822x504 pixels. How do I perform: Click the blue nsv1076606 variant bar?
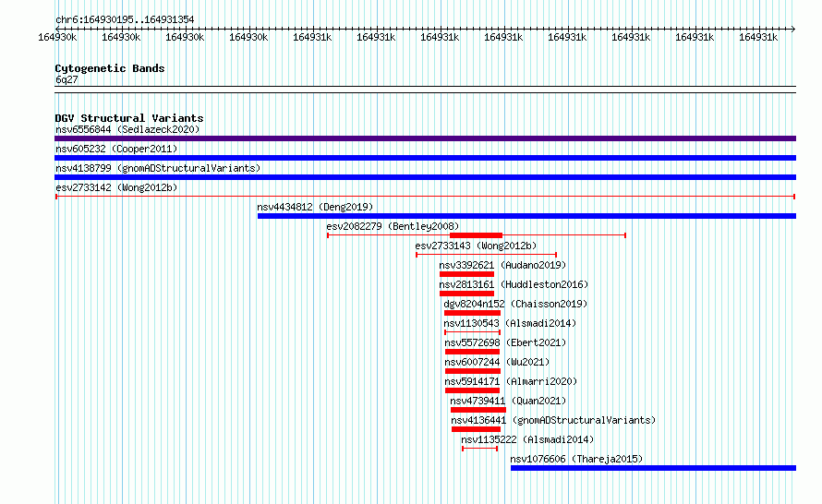653,468
